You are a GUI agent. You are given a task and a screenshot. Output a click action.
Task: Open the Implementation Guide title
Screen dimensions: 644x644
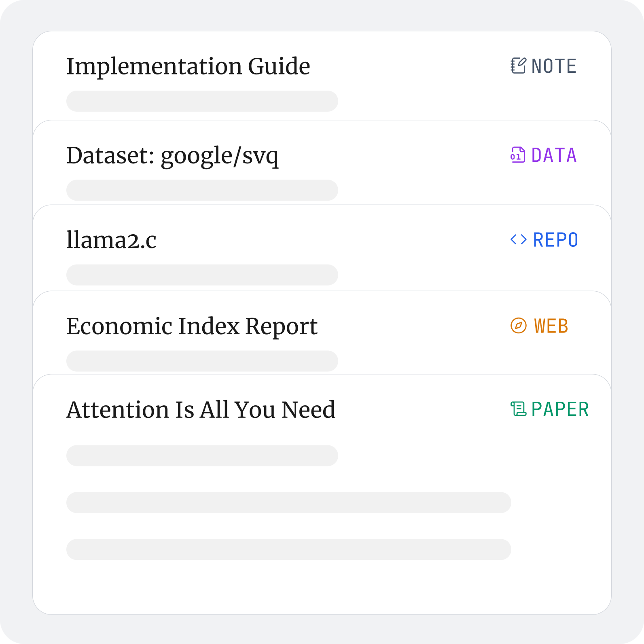tap(188, 66)
